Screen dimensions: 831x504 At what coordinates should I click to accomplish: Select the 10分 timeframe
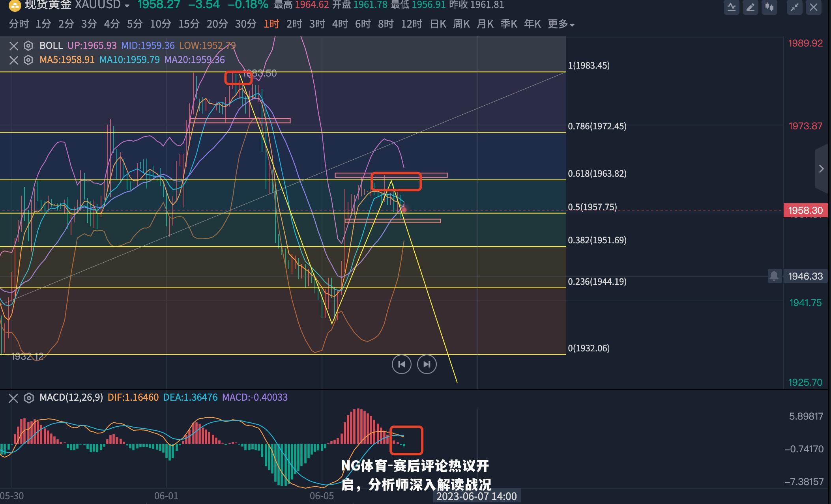pyautogui.click(x=161, y=24)
